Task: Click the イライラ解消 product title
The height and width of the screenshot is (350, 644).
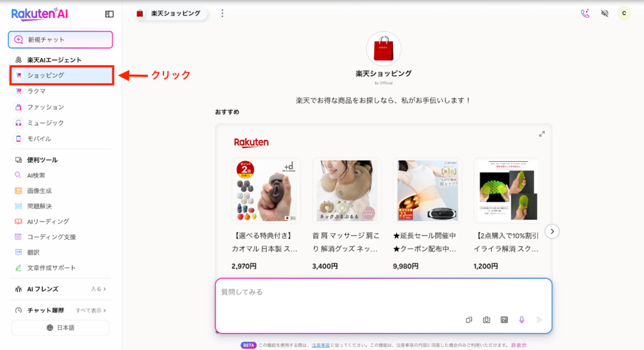Action: (506, 242)
